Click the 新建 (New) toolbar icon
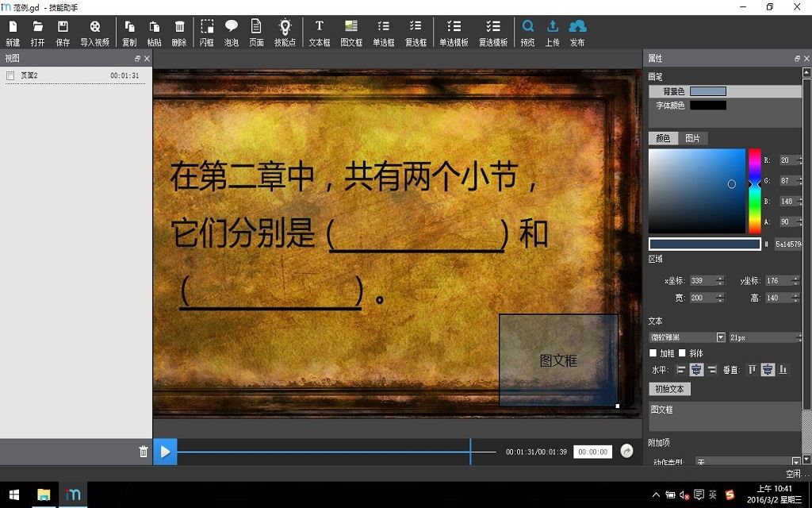Viewport: 812px width, 508px height. point(13,33)
